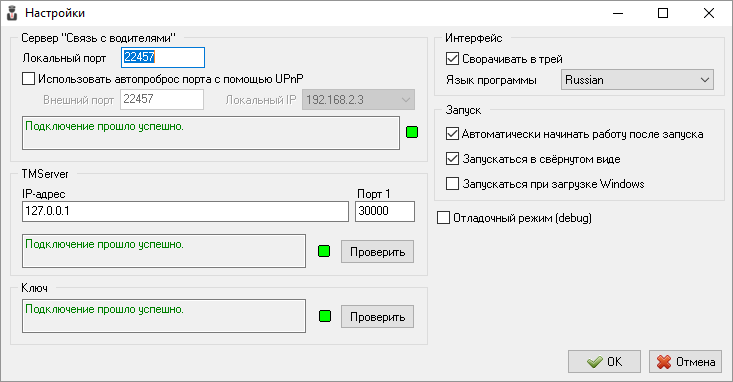Open Локальный IP 192.168.2.3 dropdown
The image size is (733, 382).
coord(358,100)
